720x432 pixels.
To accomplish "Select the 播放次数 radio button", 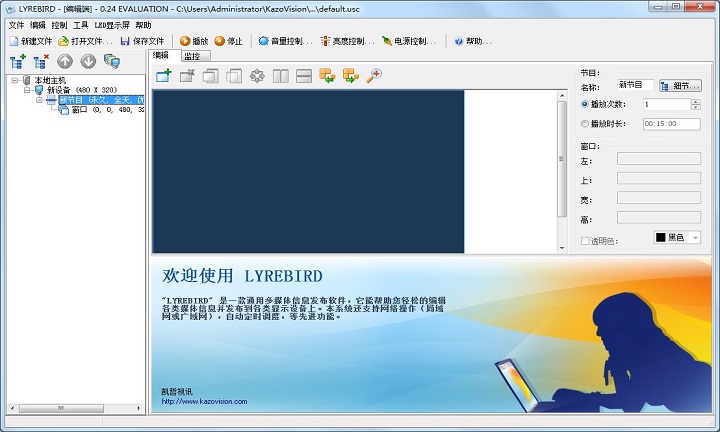I will (x=585, y=104).
